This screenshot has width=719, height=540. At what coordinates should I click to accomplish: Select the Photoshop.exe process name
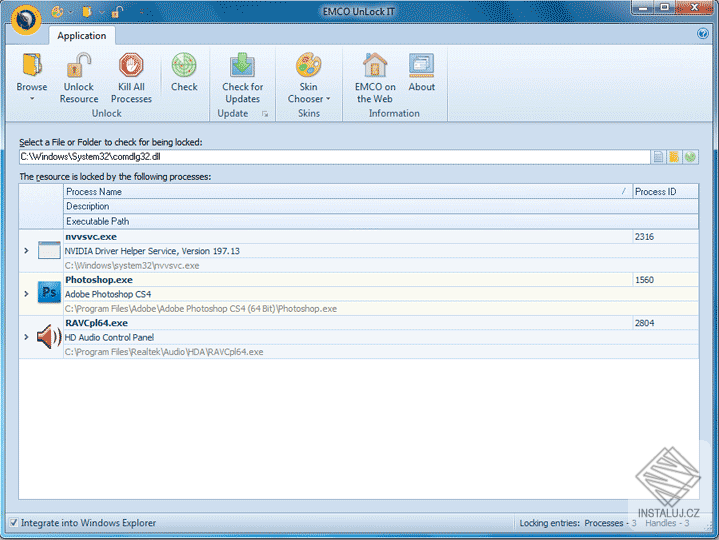tap(99, 280)
